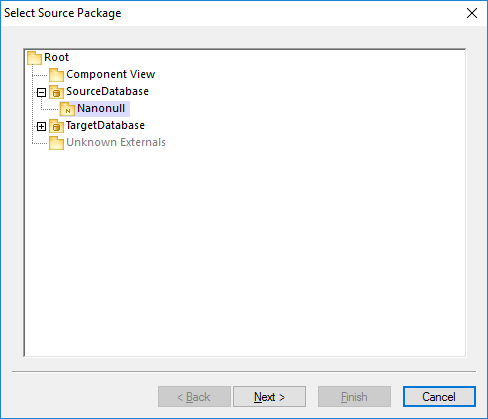488x419 pixels.
Task: Select the SourceDatabase package label
Action: coord(107,91)
